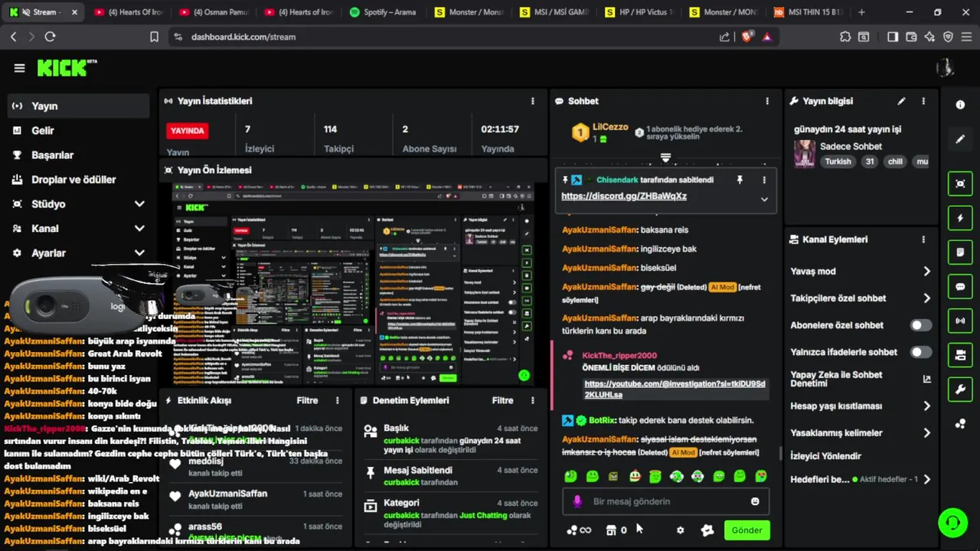Image resolution: width=980 pixels, height=551 pixels.
Task: Expand the Kanal sidebar section
Action: click(x=139, y=229)
